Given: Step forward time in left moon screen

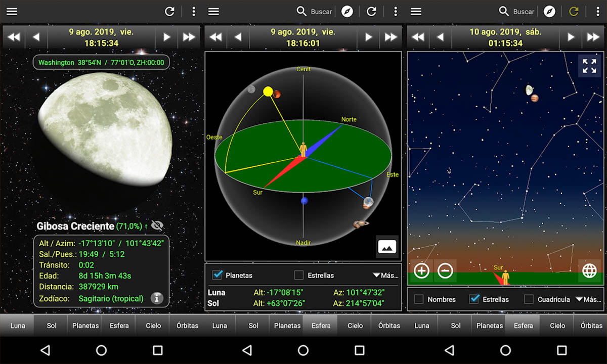Looking at the screenshot, I should pos(166,37).
